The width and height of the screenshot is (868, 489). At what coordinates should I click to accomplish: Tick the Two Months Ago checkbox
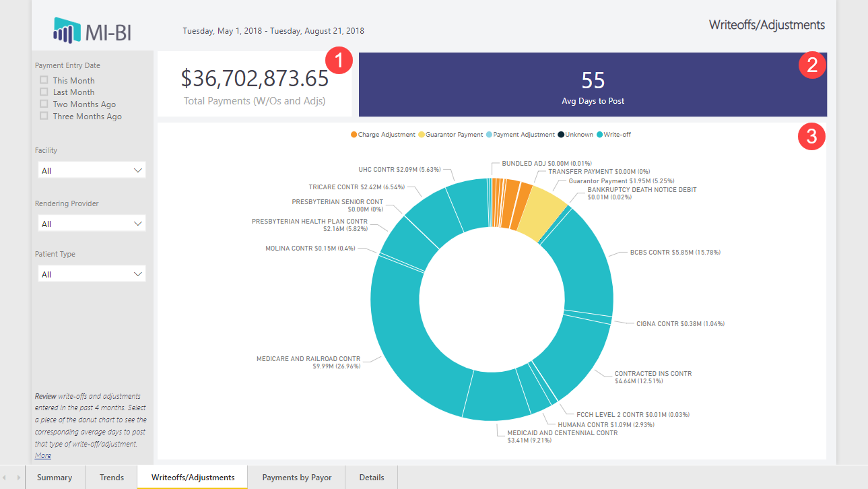click(44, 104)
